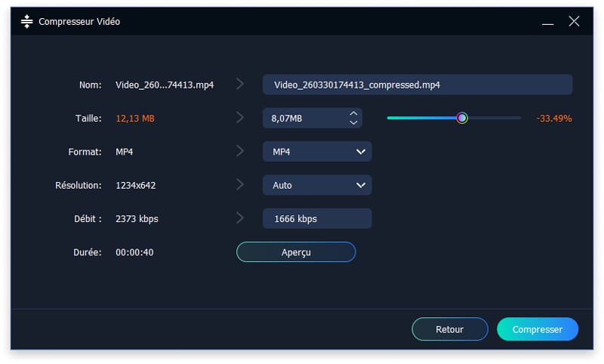Viewport: 604px width, 364px height.
Task: Click the arrow icon in the Résolution row
Action: (x=240, y=184)
